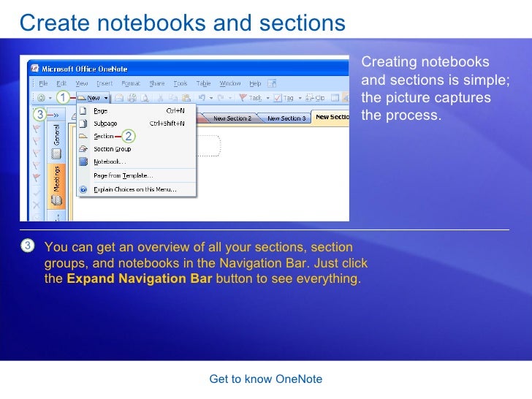Screen dimensions: 532x399
Task: Click the Back navigation button in the toolbar
Action: click(x=41, y=98)
